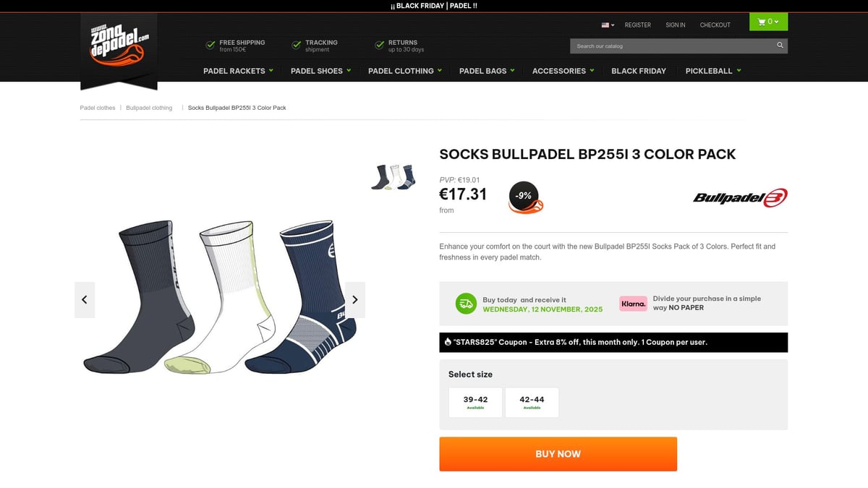Expand the Padel Rackets menu
The height and width of the screenshot is (488, 868).
237,71
